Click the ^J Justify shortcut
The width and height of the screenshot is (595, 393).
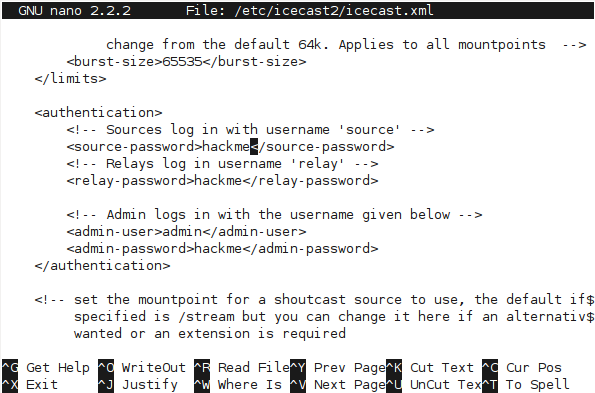click(x=138, y=384)
